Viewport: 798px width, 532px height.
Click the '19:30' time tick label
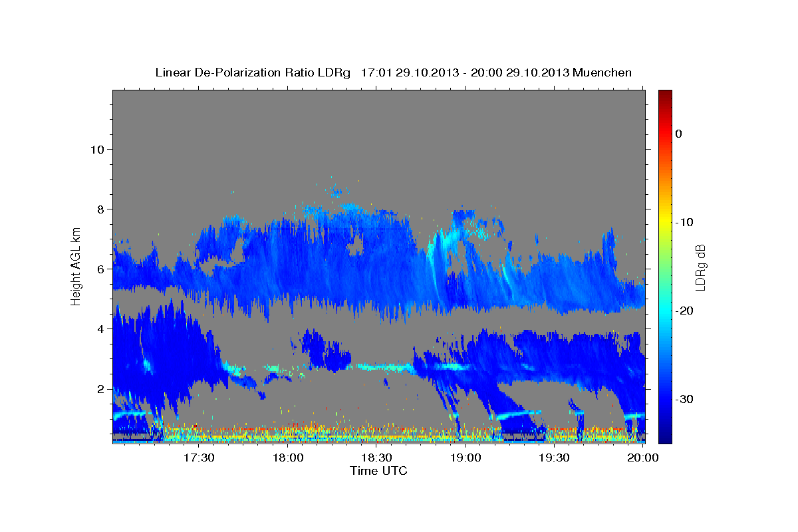point(554,458)
